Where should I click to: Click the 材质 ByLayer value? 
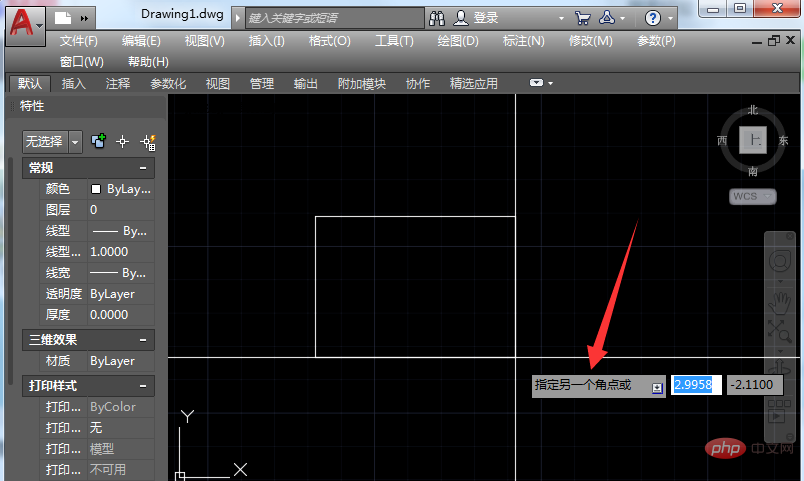coord(121,361)
